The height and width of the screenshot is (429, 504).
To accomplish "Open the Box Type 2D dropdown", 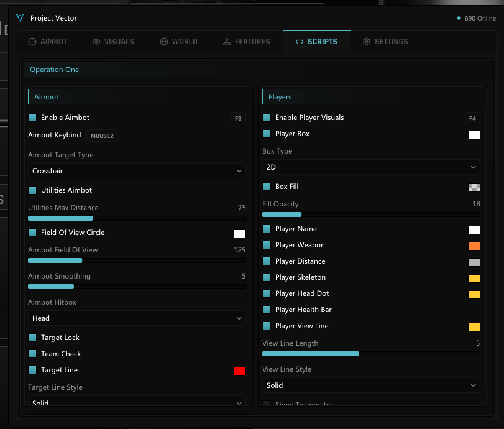I will [371, 167].
